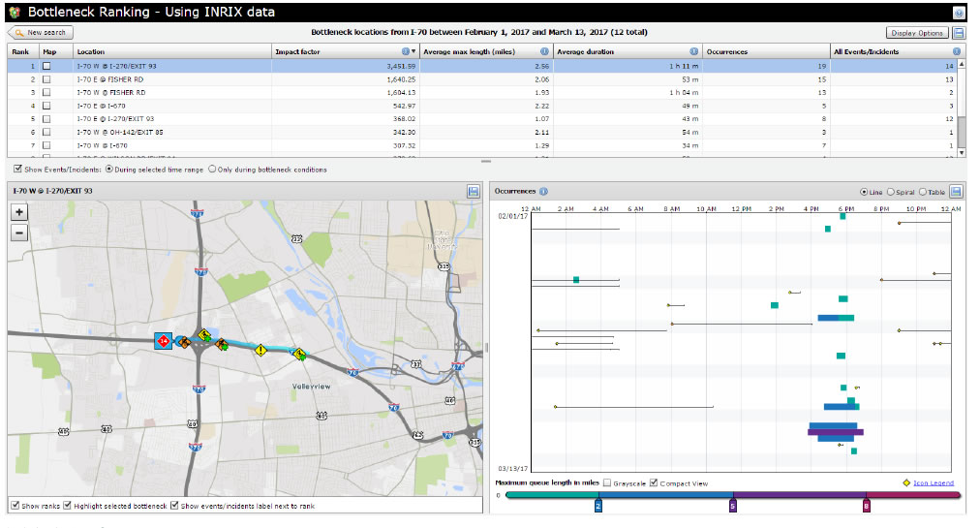
Task: Toggle the Compact View checkbox
Action: pos(654,482)
